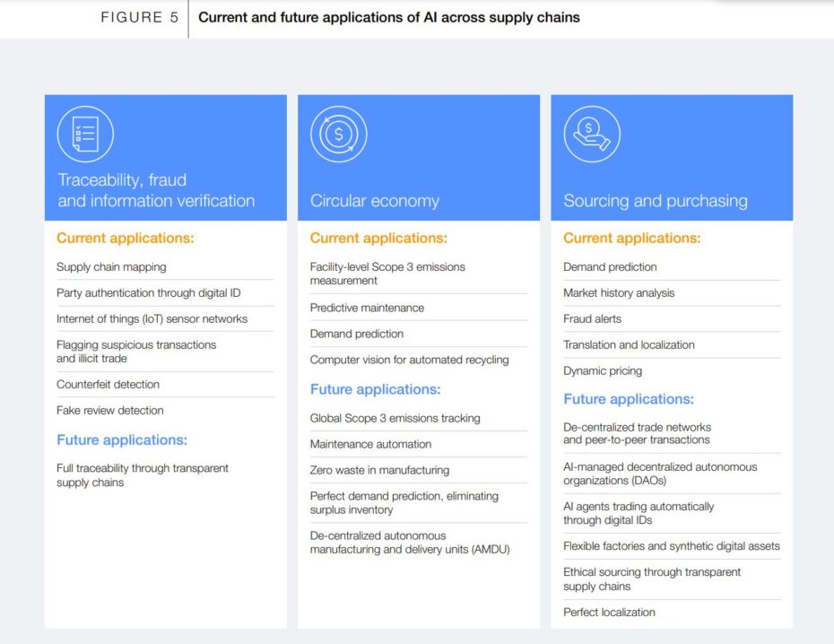Click the circular dollar recycling icon
834x644 pixels.
pyautogui.click(x=339, y=135)
